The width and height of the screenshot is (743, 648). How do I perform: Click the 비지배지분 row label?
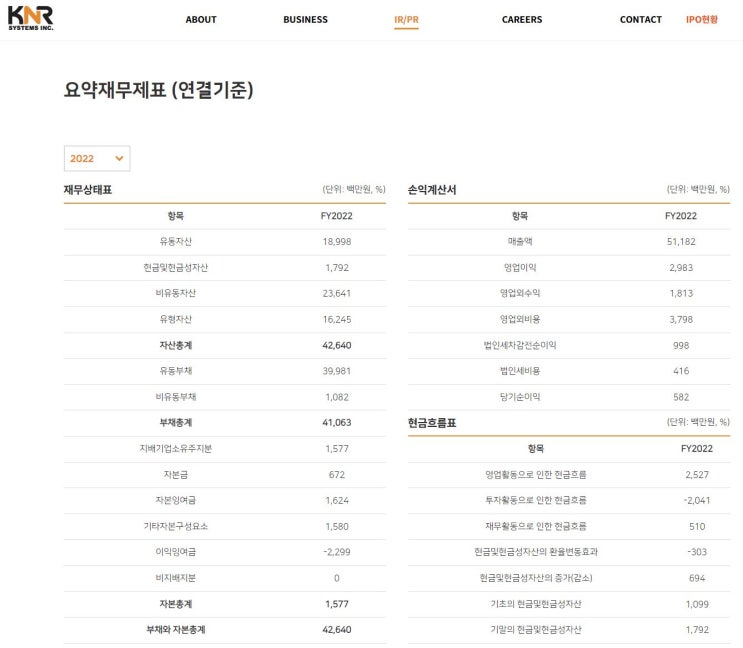(176, 578)
